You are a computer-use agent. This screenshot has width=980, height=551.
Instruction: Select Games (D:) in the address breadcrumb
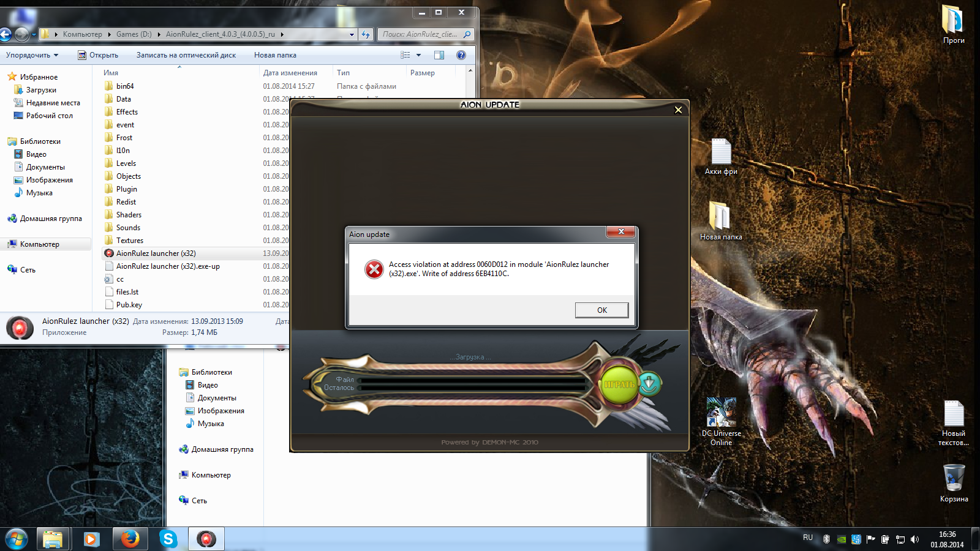pyautogui.click(x=134, y=34)
